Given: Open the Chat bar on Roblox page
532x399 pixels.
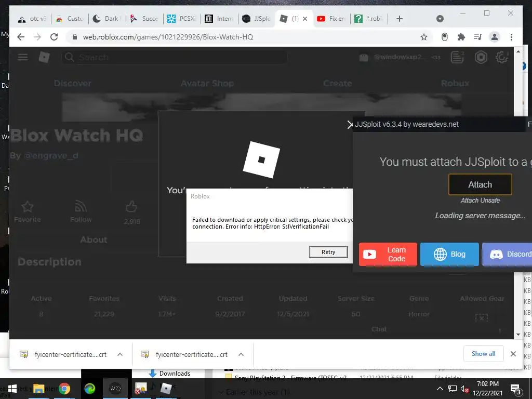Looking at the screenshot, I should tap(379, 329).
